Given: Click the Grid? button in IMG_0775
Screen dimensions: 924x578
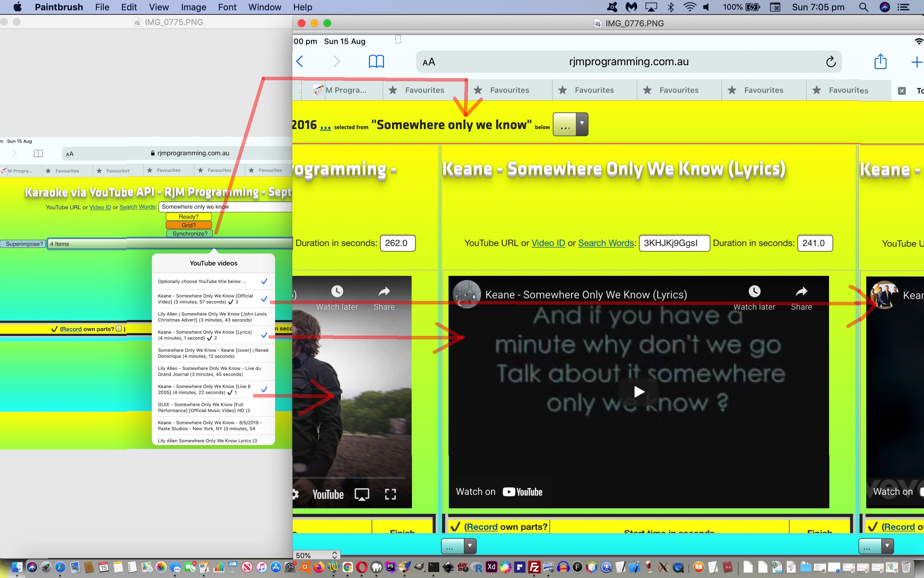Looking at the screenshot, I should tap(189, 225).
